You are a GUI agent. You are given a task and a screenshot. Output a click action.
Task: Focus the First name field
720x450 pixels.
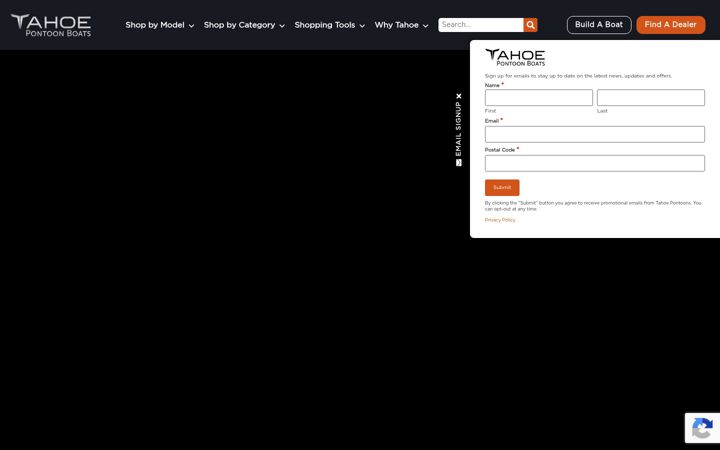coord(539,97)
